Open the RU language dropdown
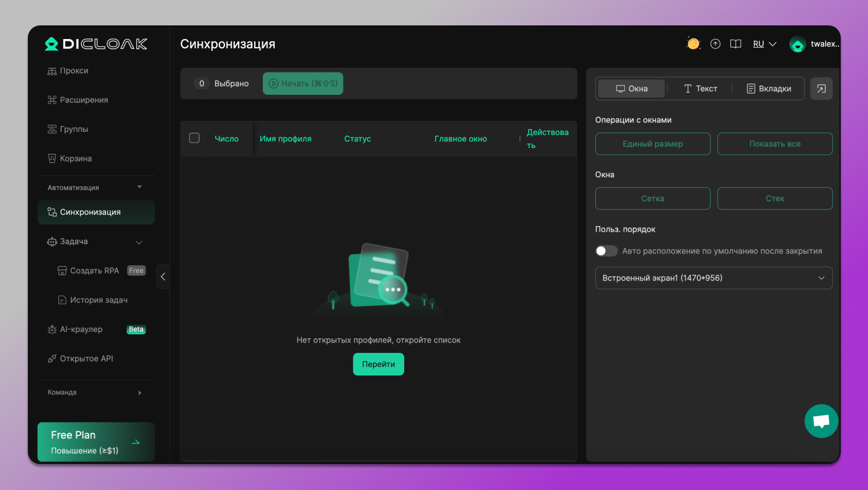This screenshot has width=868, height=490. coord(764,43)
